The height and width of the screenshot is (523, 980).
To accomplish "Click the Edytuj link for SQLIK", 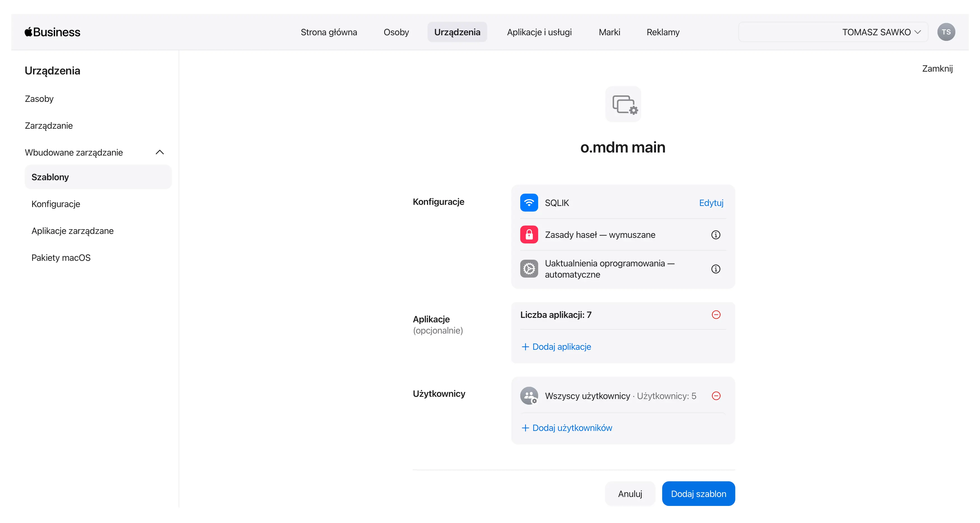I will pos(711,203).
